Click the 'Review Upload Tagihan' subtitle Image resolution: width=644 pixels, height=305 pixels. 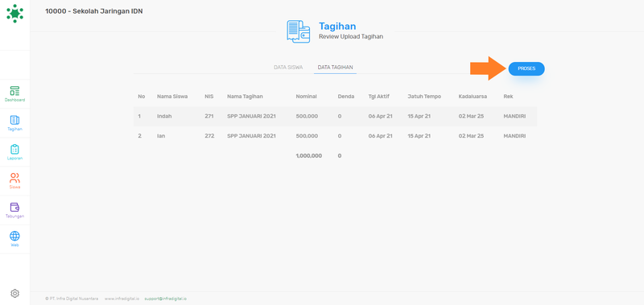pos(351,36)
